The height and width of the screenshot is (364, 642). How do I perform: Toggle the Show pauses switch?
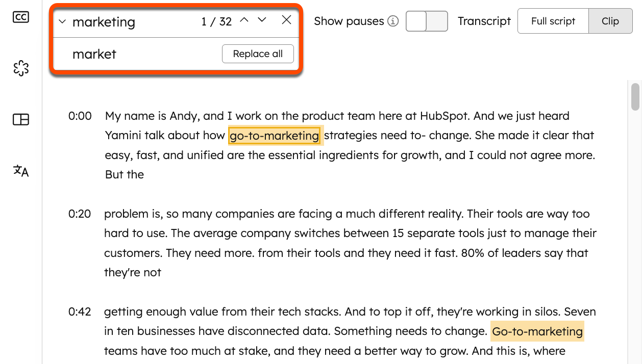click(427, 21)
